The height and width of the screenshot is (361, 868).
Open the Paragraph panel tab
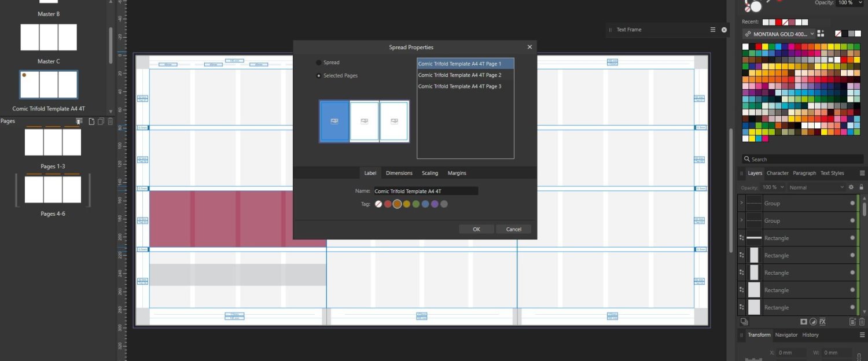(804, 173)
